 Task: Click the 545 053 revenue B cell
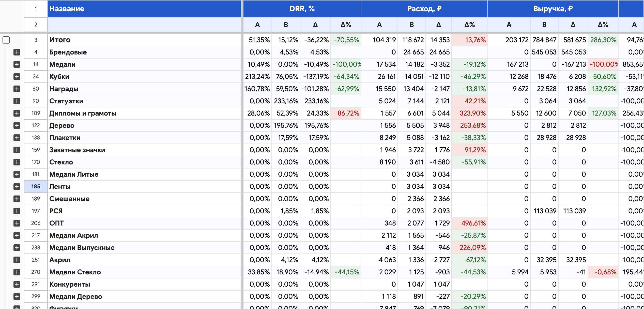point(544,52)
